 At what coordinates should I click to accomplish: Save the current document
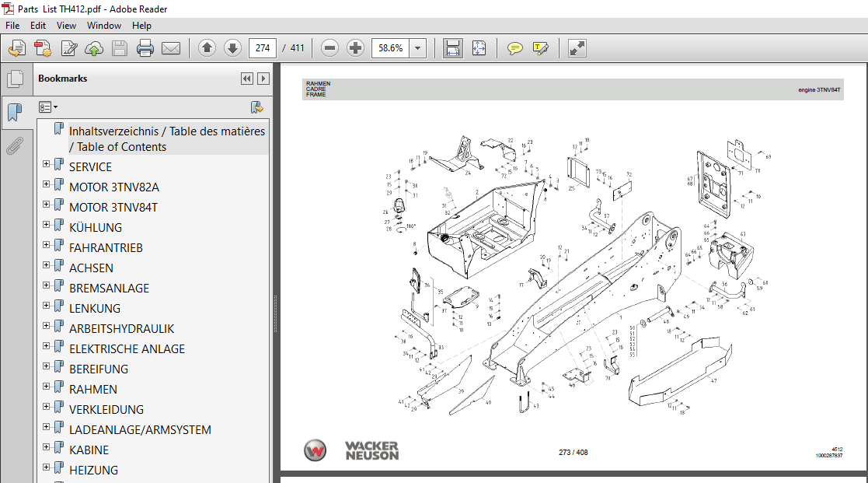(x=119, y=47)
